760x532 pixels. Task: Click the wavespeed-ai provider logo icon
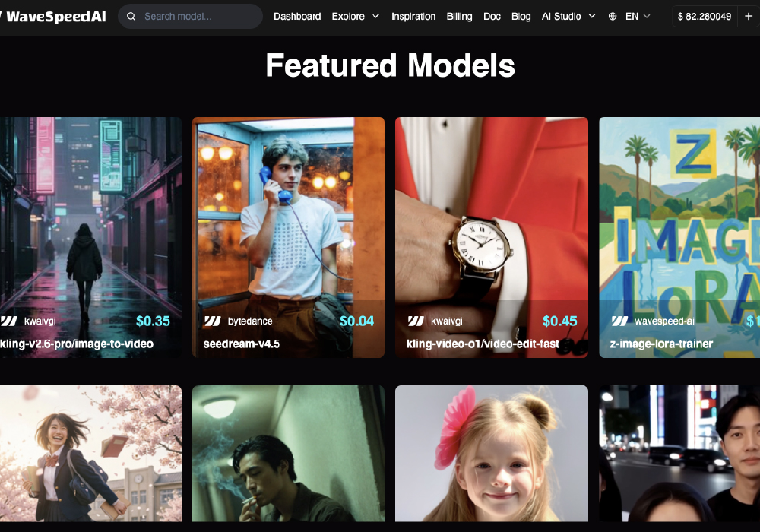point(619,321)
